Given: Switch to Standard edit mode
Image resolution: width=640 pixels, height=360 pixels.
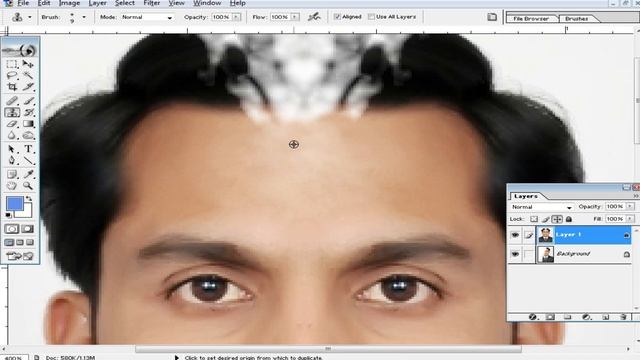Looking at the screenshot, I should [12, 229].
